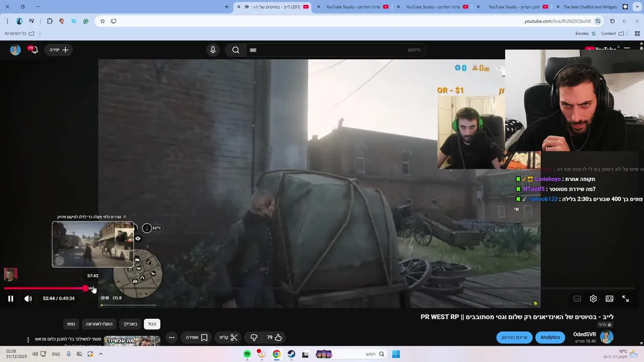This screenshot has width=644, height=362.
Task: Click the URL youtube.com/live address field
Action: pos(557,21)
